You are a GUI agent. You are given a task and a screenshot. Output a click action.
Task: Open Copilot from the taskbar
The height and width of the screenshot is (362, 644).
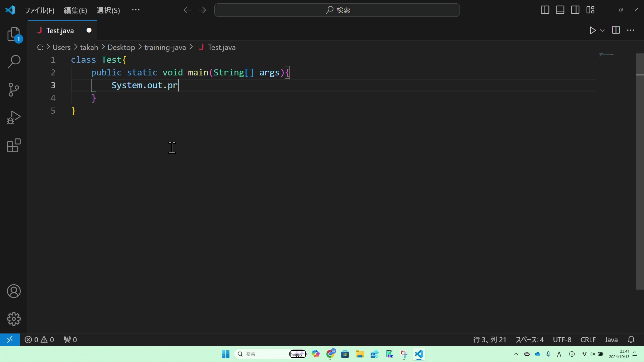[316, 354]
